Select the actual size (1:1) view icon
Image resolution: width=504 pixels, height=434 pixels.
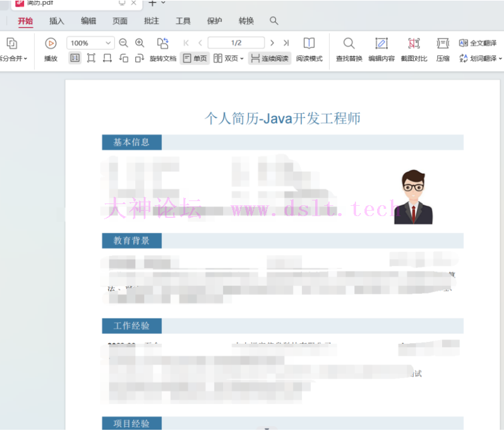(75, 58)
